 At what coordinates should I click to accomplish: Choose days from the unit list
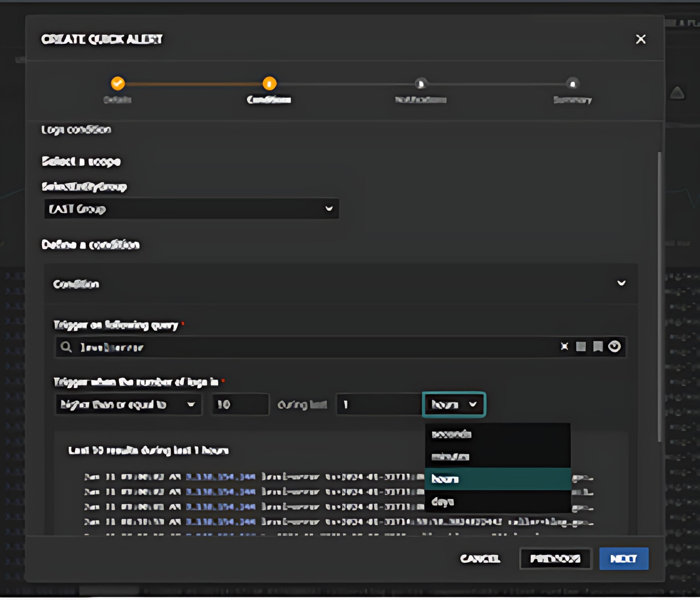click(x=497, y=502)
